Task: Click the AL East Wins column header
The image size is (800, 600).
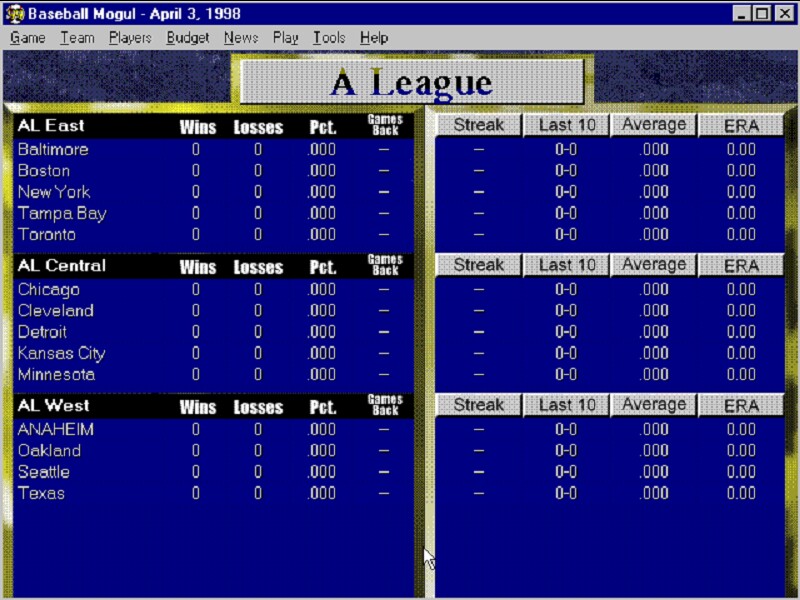Action: (197, 127)
